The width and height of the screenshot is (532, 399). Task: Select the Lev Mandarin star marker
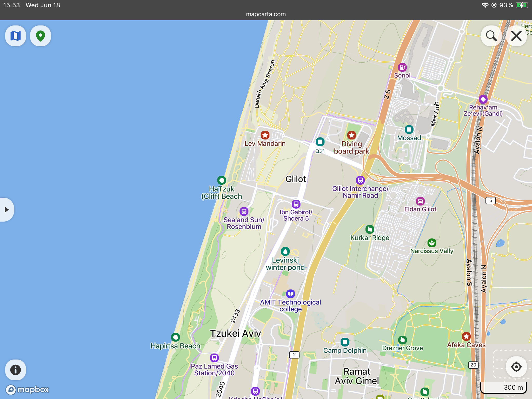pos(265,135)
